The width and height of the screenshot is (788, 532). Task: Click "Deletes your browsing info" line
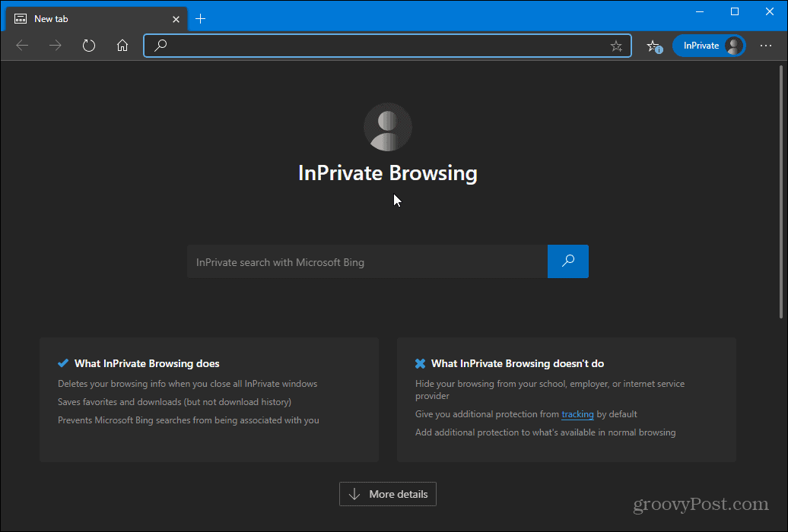click(x=187, y=384)
